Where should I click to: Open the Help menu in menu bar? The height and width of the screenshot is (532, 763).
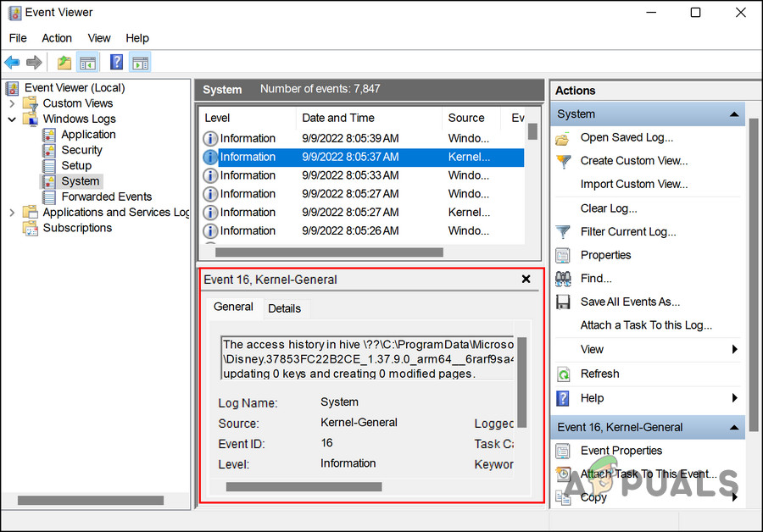coord(137,38)
